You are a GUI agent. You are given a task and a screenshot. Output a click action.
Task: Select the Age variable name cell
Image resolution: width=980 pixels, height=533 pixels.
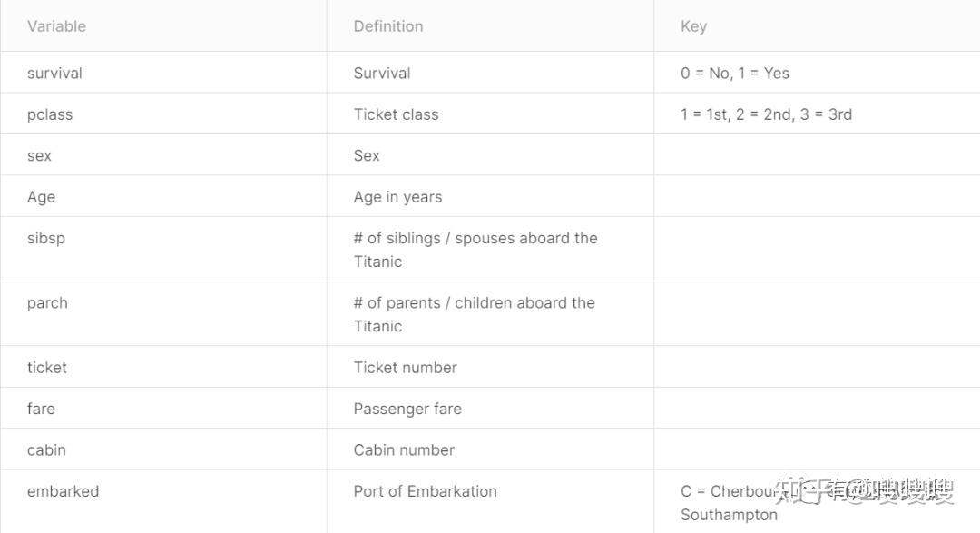pos(41,197)
